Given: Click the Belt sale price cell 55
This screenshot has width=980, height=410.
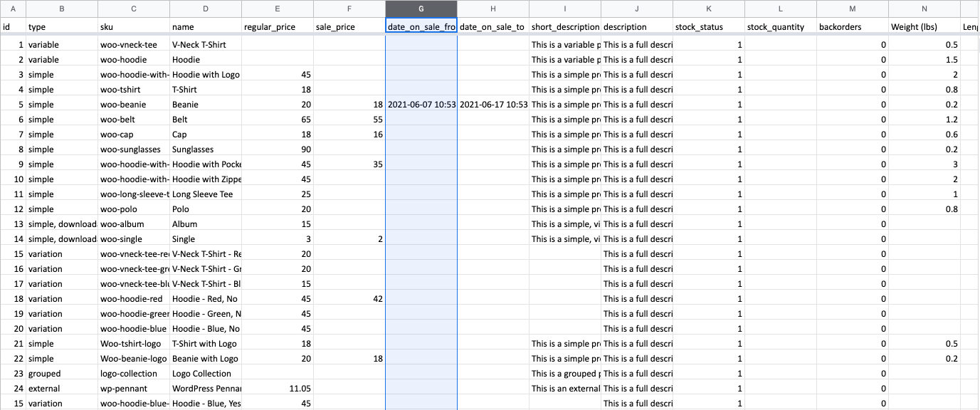Looking at the screenshot, I should [x=349, y=120].
